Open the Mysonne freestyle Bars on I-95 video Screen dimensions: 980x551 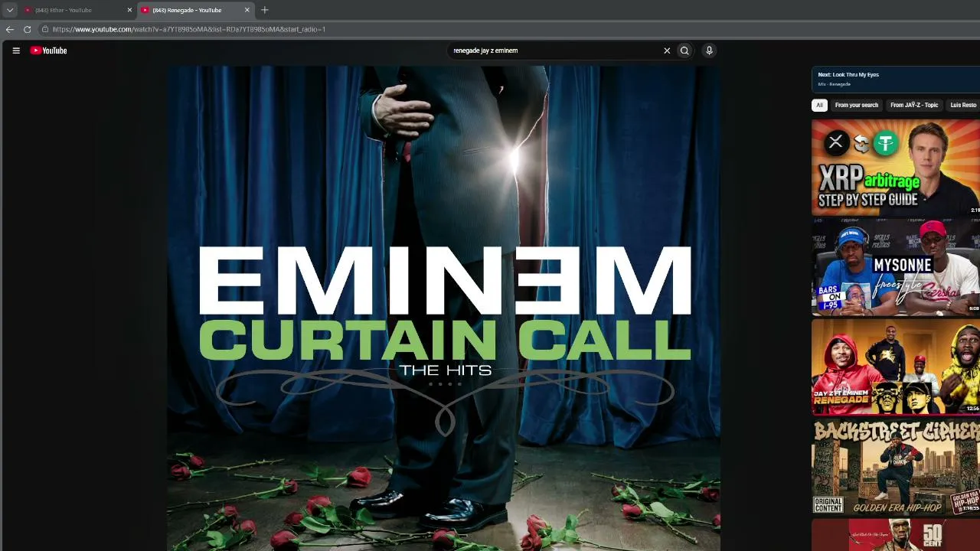pyautogui.click(x=896, y=266)
